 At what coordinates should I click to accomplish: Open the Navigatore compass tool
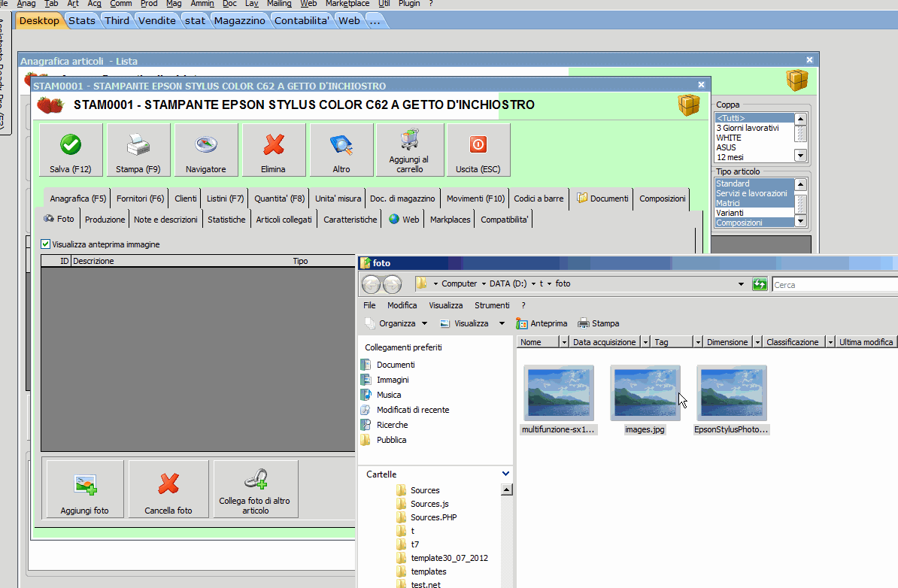(206, 150)
